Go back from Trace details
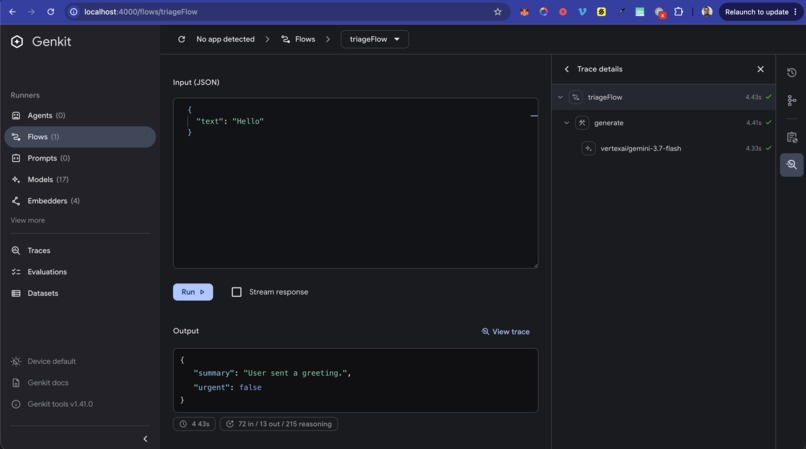The height and width of the screenshot is (449, 806). (566, 69)
